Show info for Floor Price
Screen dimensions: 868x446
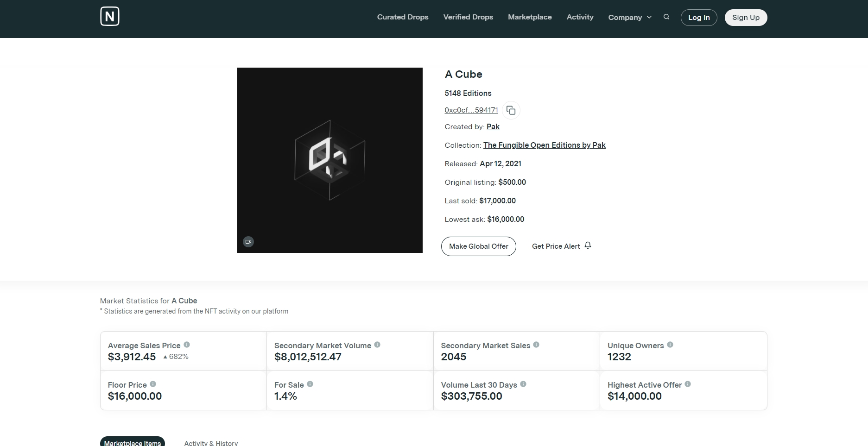click(x=153, y=384)
